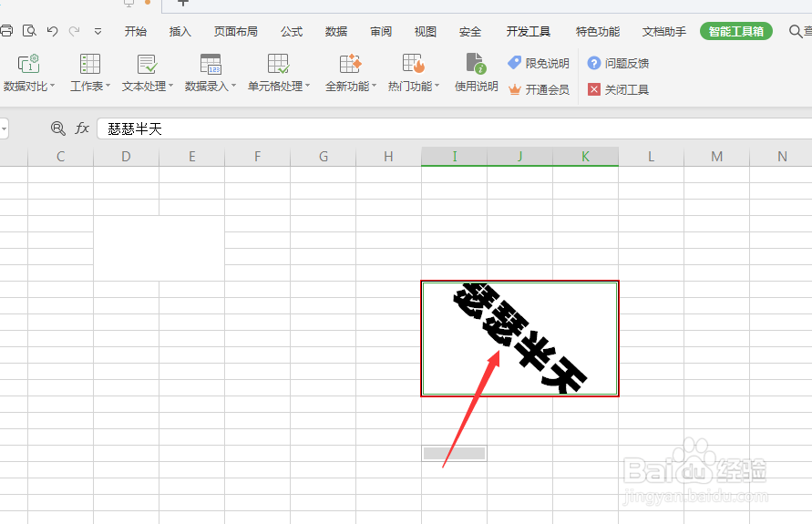Click the 限免说明 tag button
The image size is (812, 524).
(x=539, y=63)
